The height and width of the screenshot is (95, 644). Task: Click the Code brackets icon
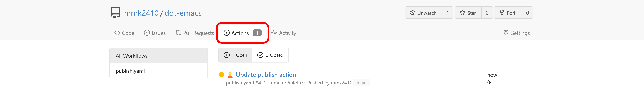pos(117,33)
